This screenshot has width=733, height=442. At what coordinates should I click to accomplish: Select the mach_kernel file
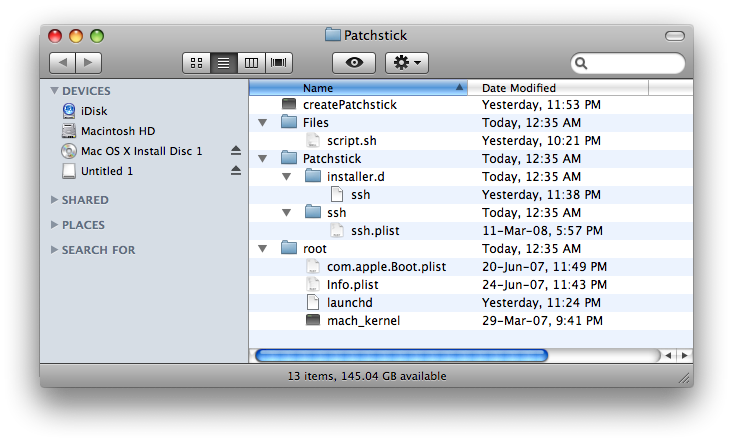(363, 321)
